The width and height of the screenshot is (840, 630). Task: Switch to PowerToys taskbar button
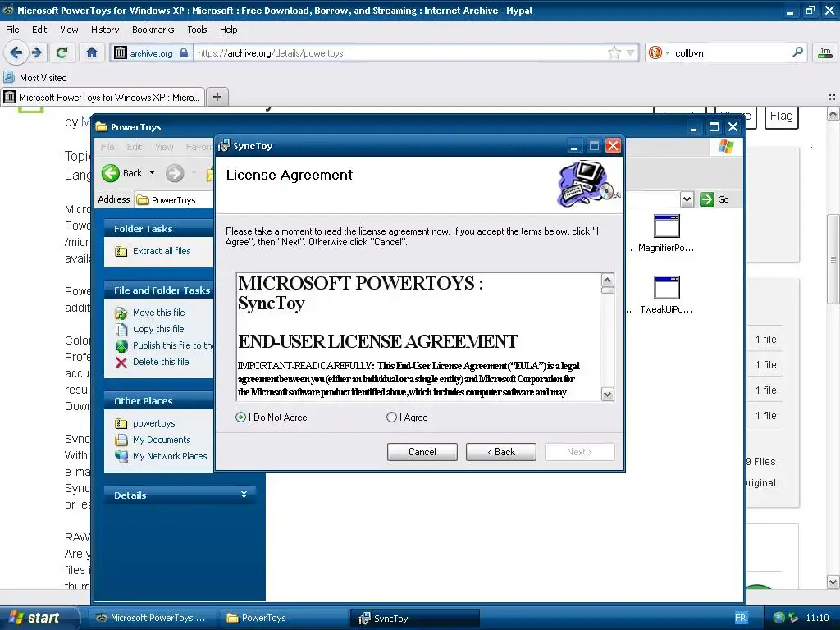pos(282,618)
